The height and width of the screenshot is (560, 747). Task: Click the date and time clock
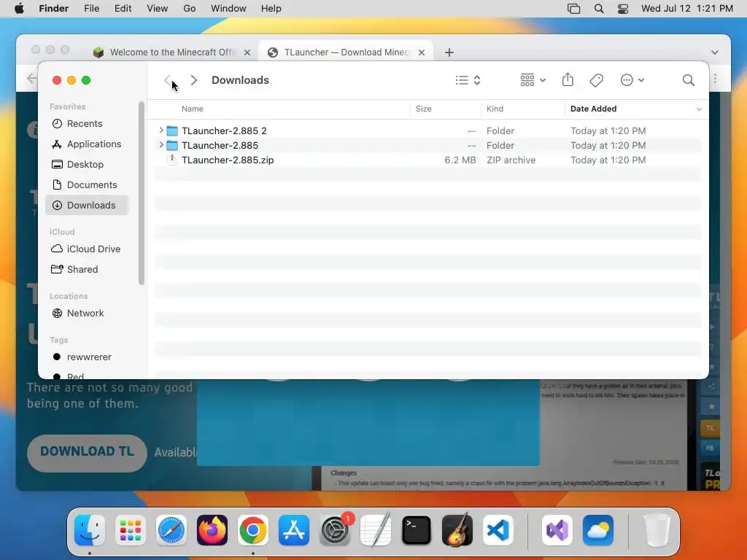(x=686, y=9)
